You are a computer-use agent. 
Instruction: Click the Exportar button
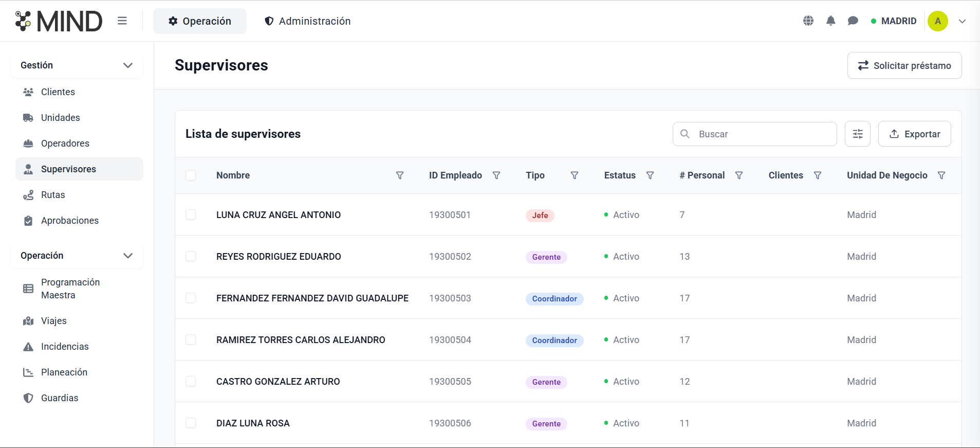[x=915, y=134]
